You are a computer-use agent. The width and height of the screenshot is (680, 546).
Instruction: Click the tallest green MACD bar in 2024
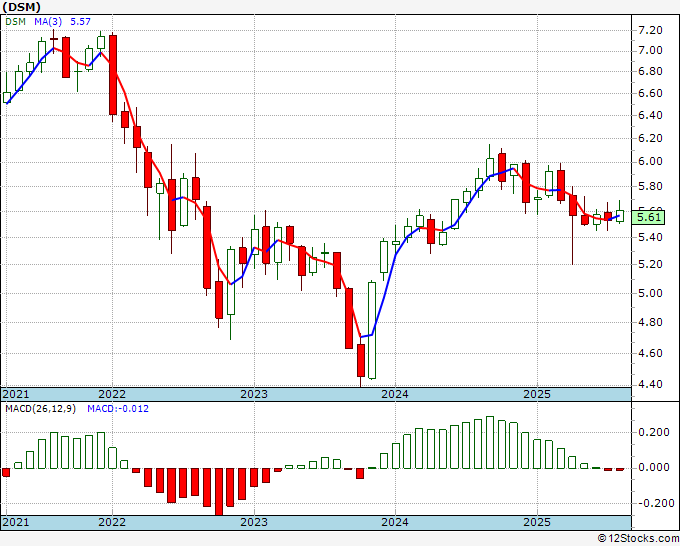(490, 442)
